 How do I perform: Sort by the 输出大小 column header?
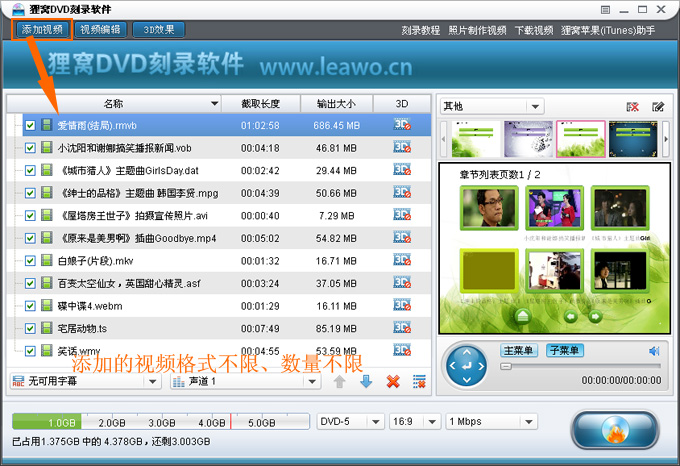(x=336, y=104)
